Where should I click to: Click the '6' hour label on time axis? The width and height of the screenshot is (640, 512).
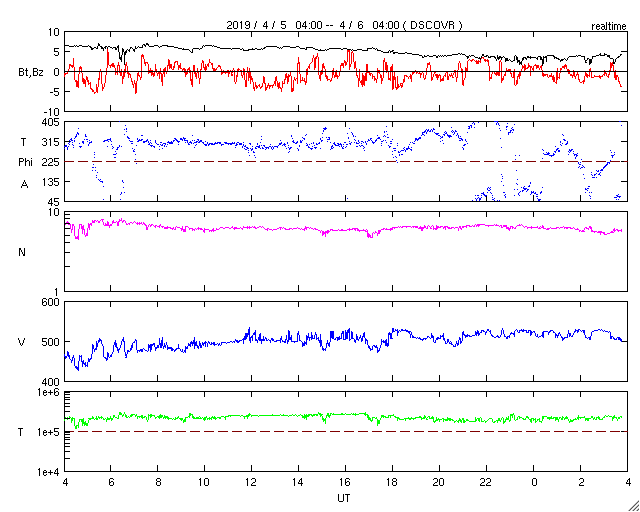(x=111, y=483)
